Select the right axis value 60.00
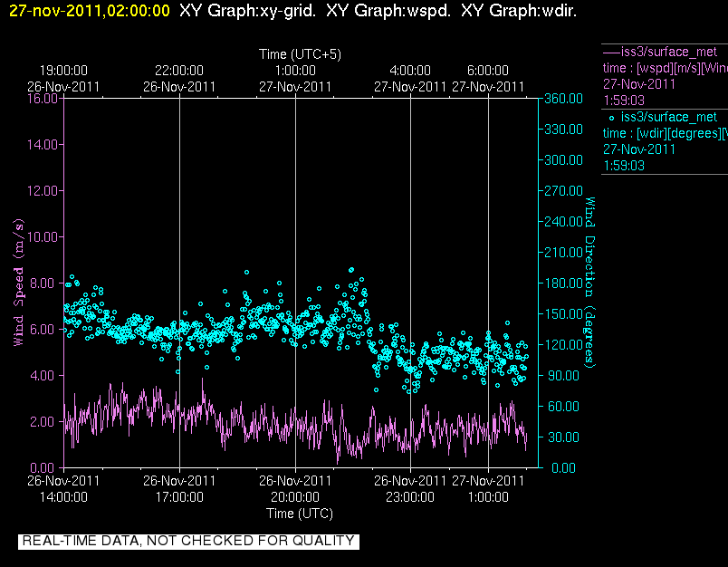The width and height of the screenshot is (728, 567). [x=563, y=407]
